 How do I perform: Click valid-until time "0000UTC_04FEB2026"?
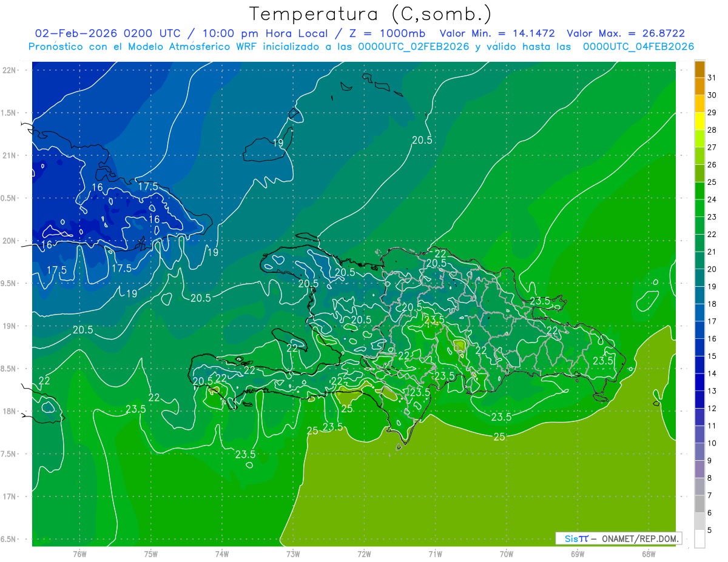pyautogui.click(x=638, y=47)
